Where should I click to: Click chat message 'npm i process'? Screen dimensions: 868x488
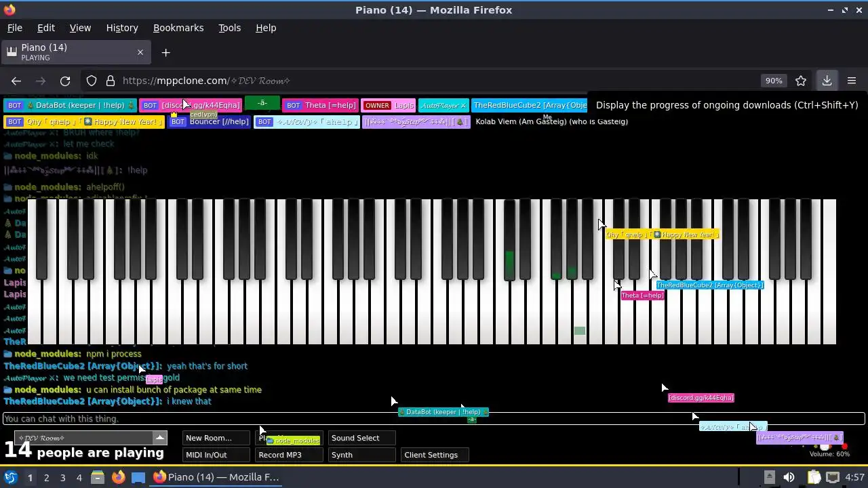tap(114, 354)
